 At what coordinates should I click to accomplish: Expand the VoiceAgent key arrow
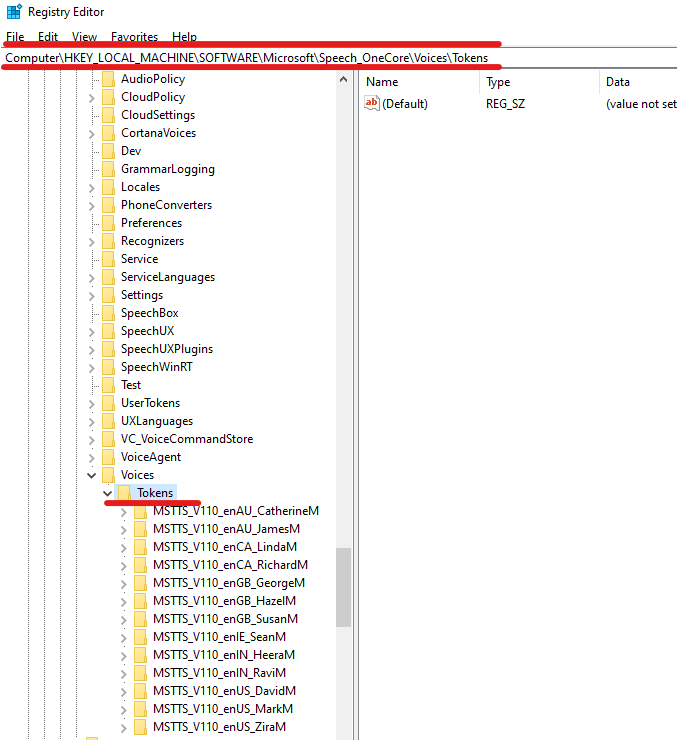[x=92, y=458]
